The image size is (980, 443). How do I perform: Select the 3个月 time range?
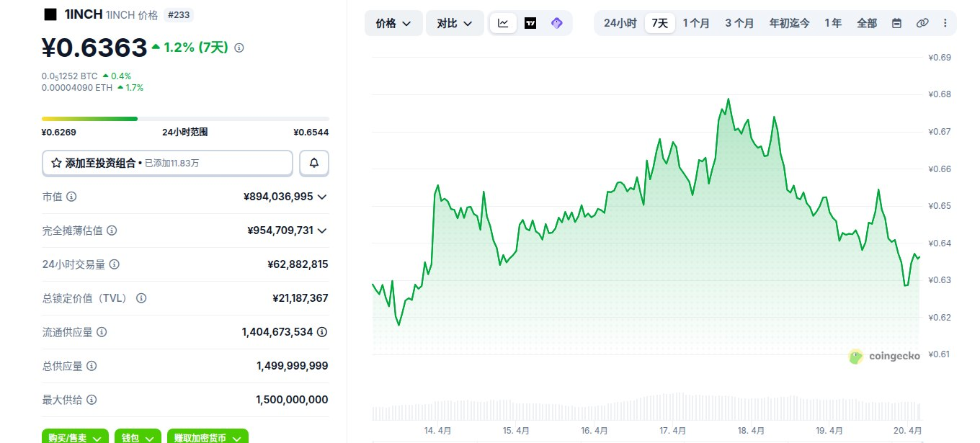pos(739,23)
